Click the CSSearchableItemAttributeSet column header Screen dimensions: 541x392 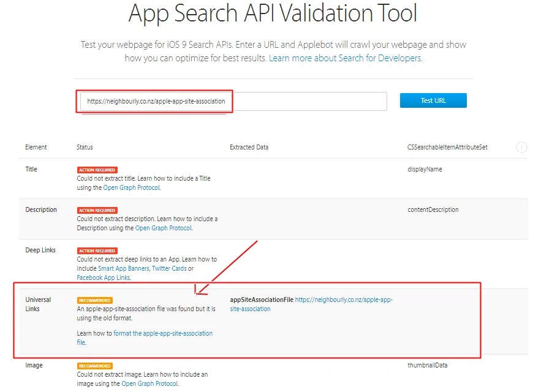coord(447,147)
